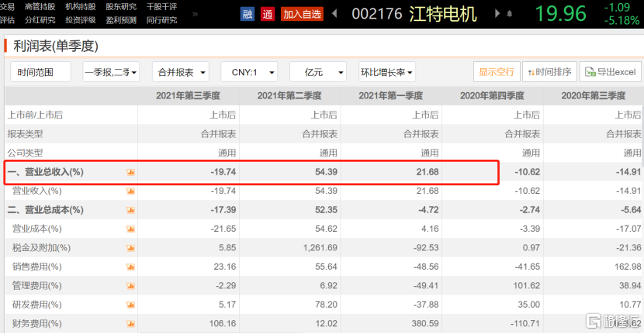Click 加入自选 to add to watchlist
The image size is (644, 334).
coord(302,14)
